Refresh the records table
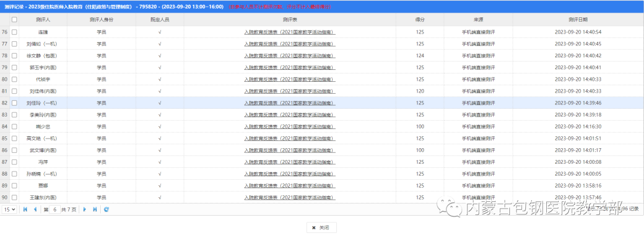 click(x=106, y=209)
